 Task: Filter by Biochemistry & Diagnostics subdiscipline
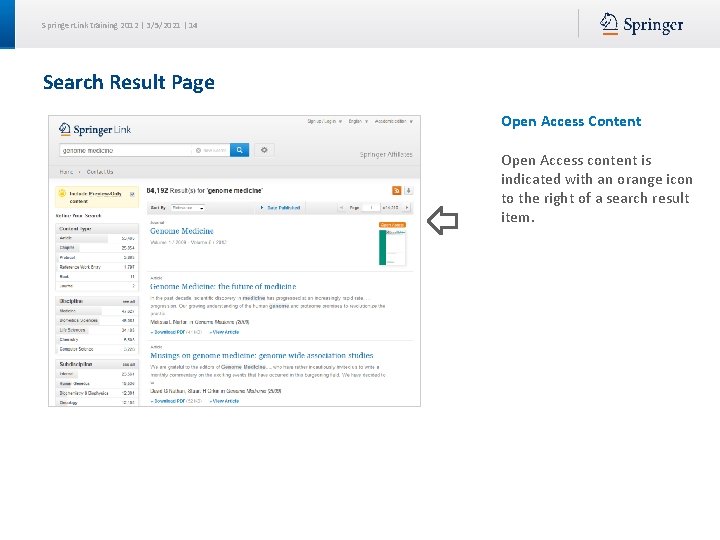(x=97, y=394)
